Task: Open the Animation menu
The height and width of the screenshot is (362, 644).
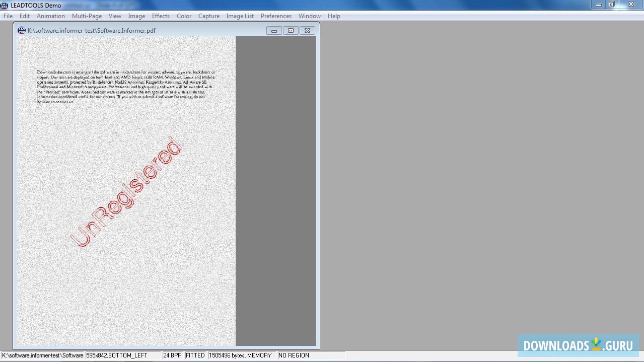Action: [x=50, y=16]
